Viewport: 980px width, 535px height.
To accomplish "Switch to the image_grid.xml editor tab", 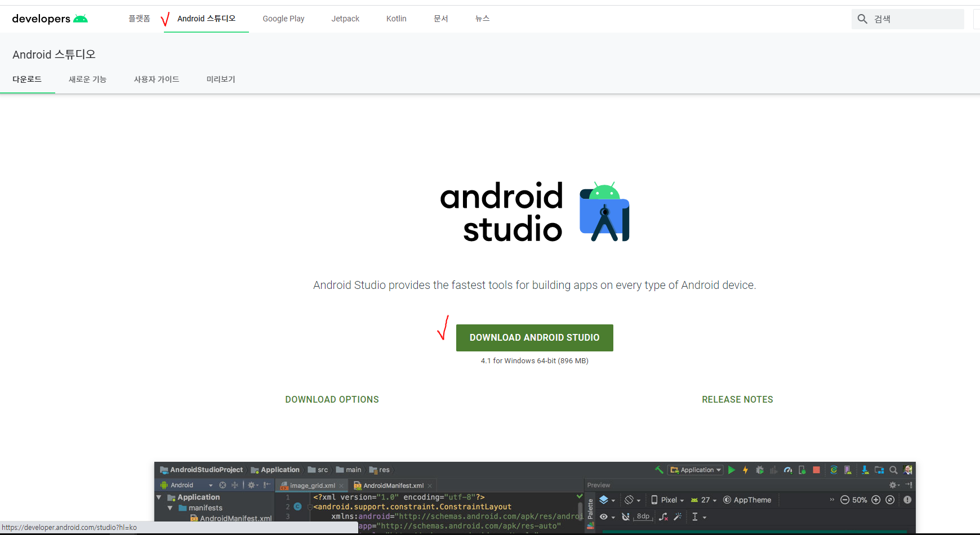I will click(x=311, y=485).
